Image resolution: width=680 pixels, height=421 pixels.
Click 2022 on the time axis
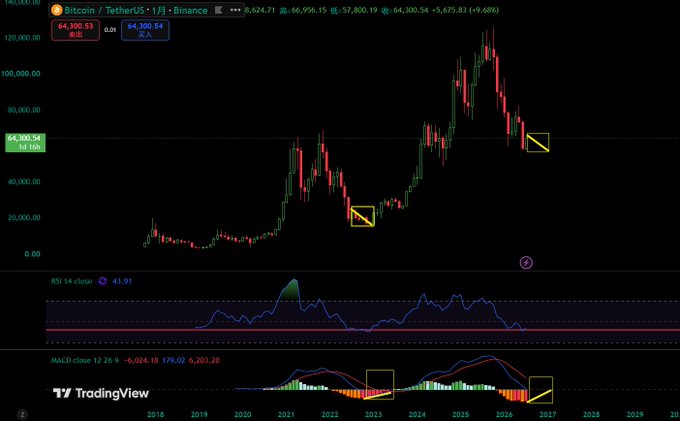tap(330, 414)
